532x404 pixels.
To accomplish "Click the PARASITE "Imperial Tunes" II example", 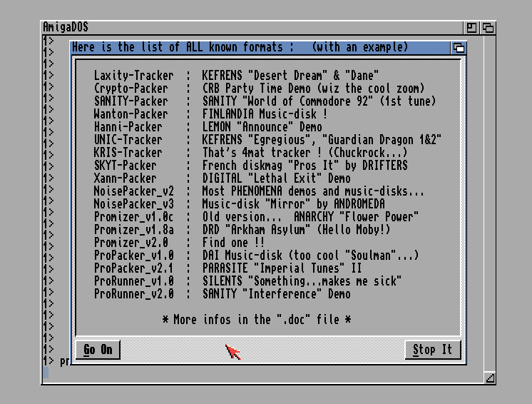I will tap(282, 268).
